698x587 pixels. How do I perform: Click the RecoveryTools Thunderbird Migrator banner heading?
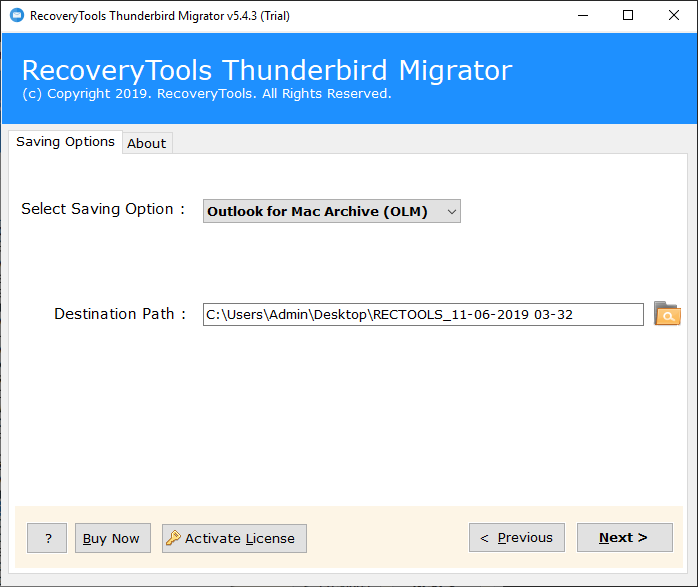pyautogui.click(x=267, y=70)
